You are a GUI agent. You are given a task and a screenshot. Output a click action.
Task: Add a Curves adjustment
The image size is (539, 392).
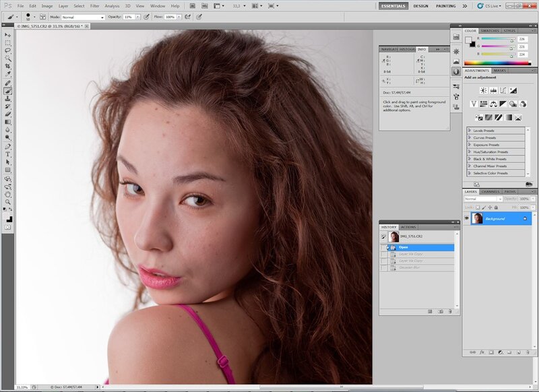pos(503,91)
